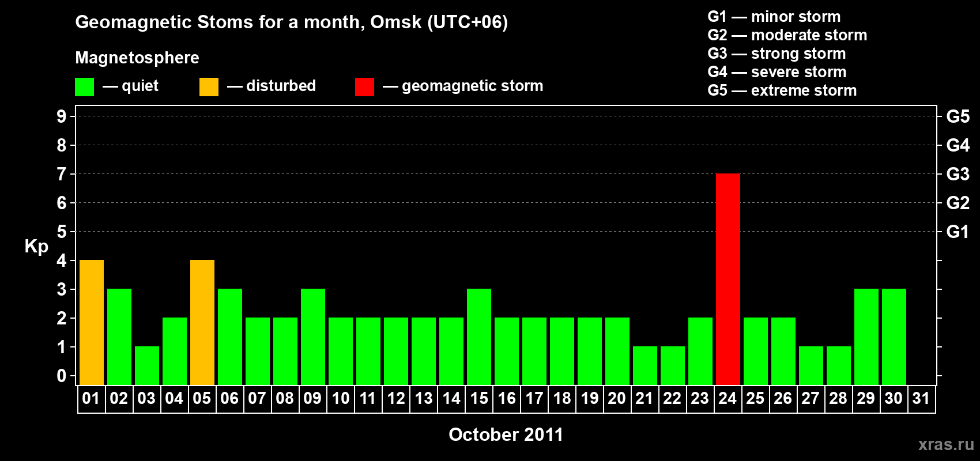Click the green bar for day 21
The width and height of the screenshot is (980, 461).
[x=645, y=365]
